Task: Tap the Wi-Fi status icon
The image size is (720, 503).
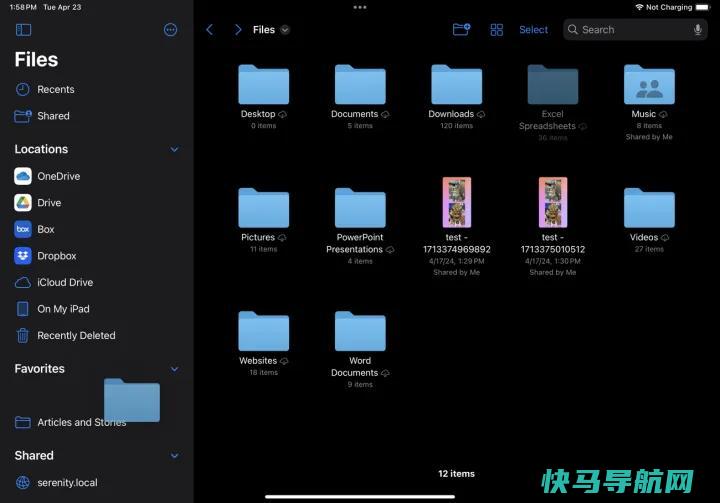Action: point(639,7)
